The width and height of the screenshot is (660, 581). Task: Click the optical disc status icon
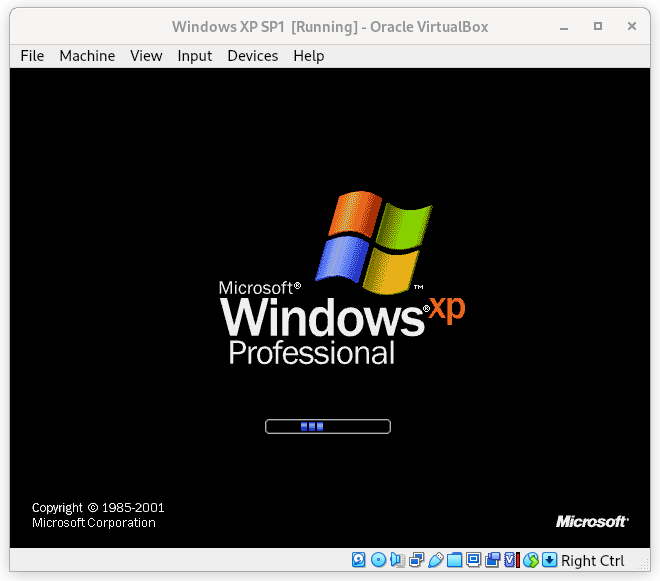(x=378, y=560)
